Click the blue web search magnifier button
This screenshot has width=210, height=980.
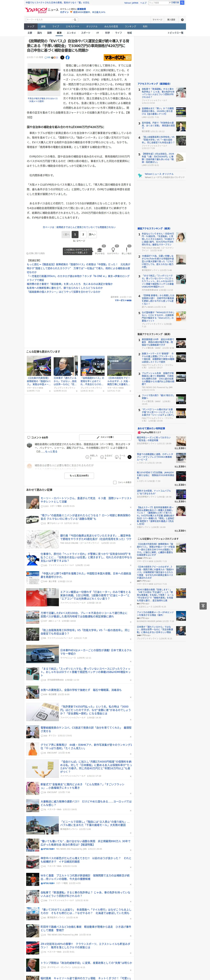182,3
